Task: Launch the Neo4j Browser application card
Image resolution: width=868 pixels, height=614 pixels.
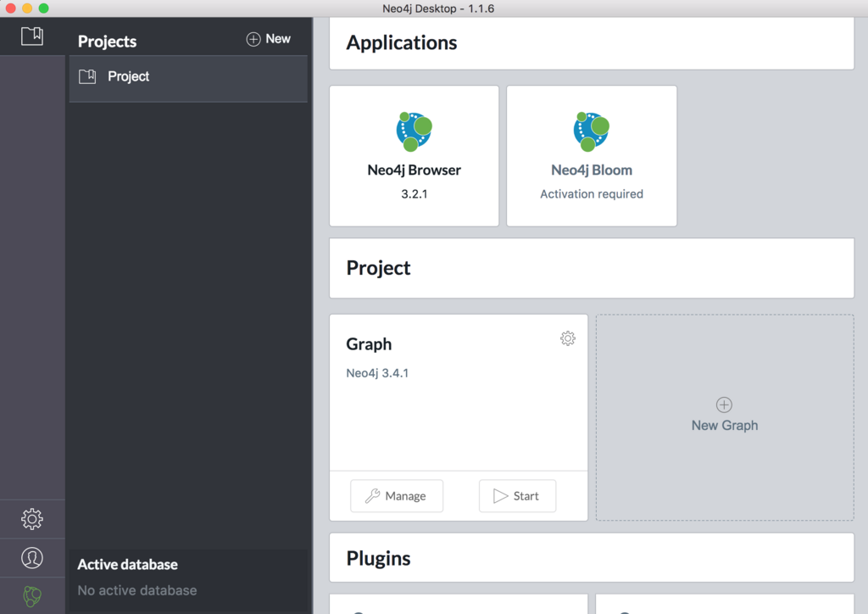Action: 414,155
